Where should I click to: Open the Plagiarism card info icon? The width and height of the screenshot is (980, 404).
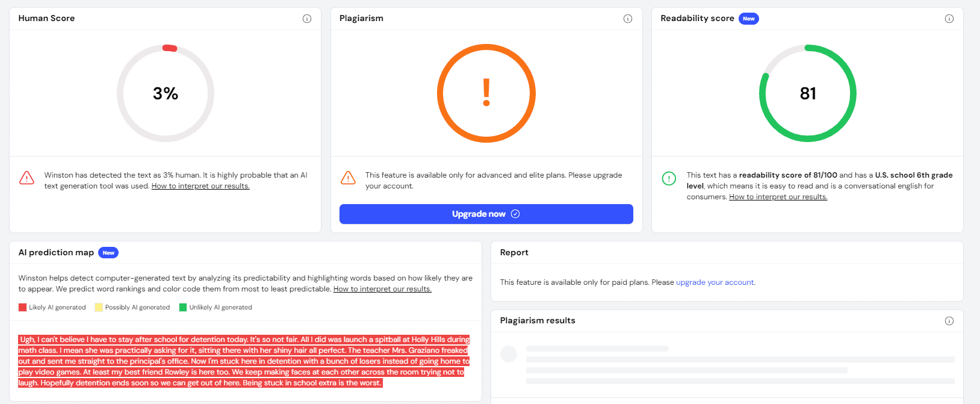(x=628, y=19)
